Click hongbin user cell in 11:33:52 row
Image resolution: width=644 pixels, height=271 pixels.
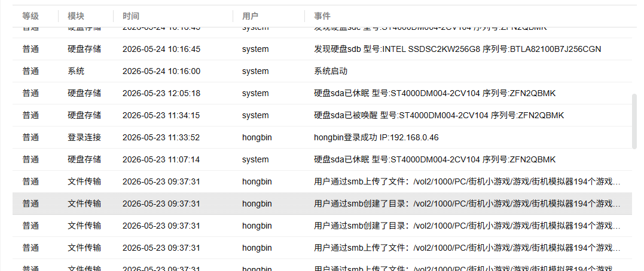257,138
